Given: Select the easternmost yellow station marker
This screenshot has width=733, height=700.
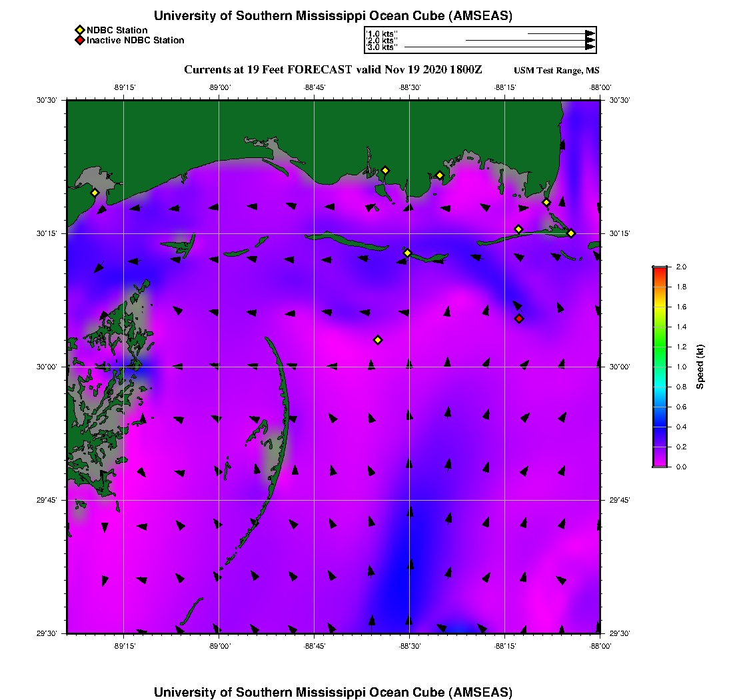Looking at the screenshot, I should pos(571,233).
